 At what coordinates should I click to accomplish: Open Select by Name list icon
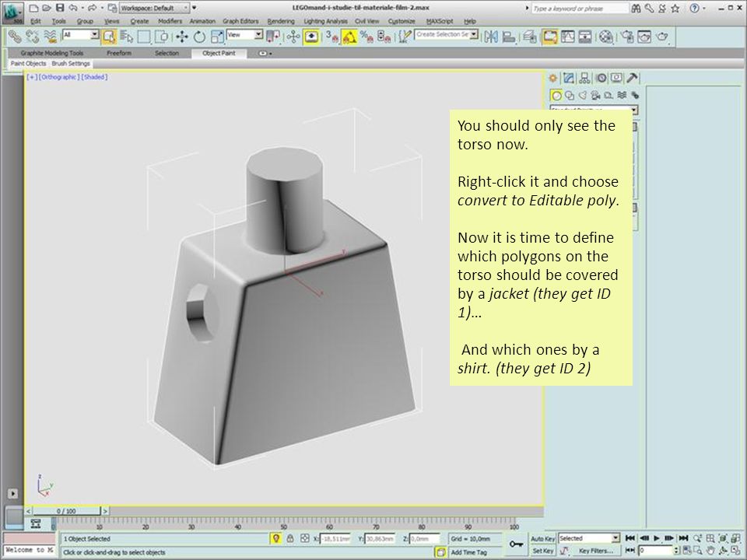(126, 37)
